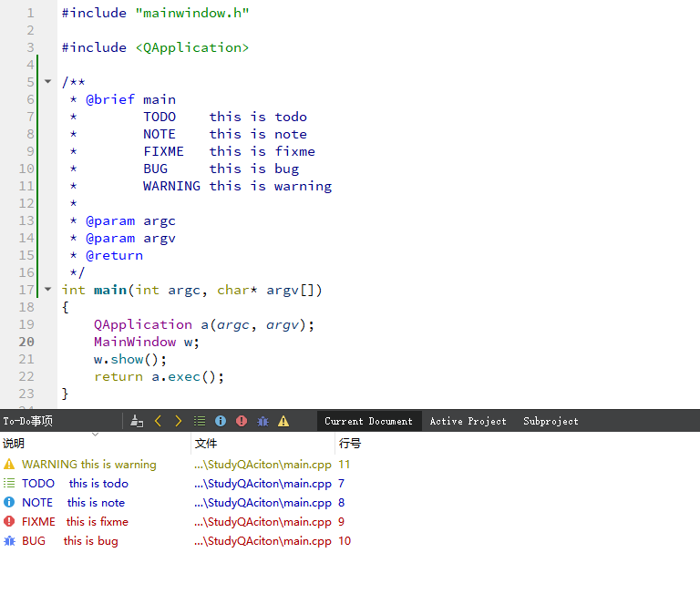Screen dimensions: 700x604
Task: Select the 'TODO this is todo' entry
Action: (75, 484)
